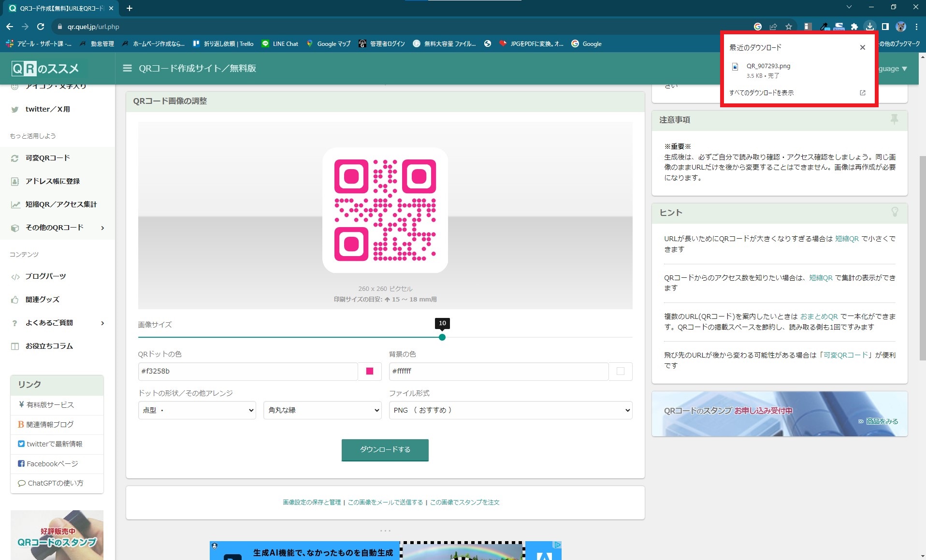This screenshot has width=926, height=560.
Task: Click the background color #ffffff input field
Action: 498,371
